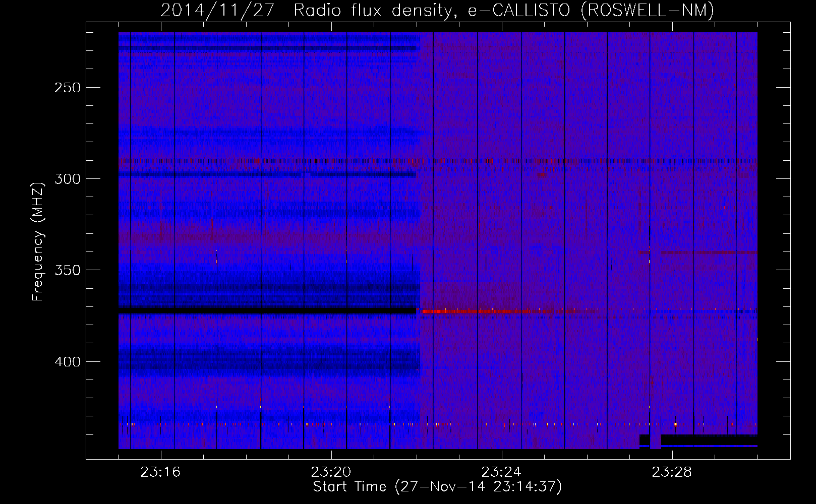The height and width of the screenshot is (504, 816).
Task: Click the '23:16' time axis label
Action: pyautogui.click(x=160, y=472)
